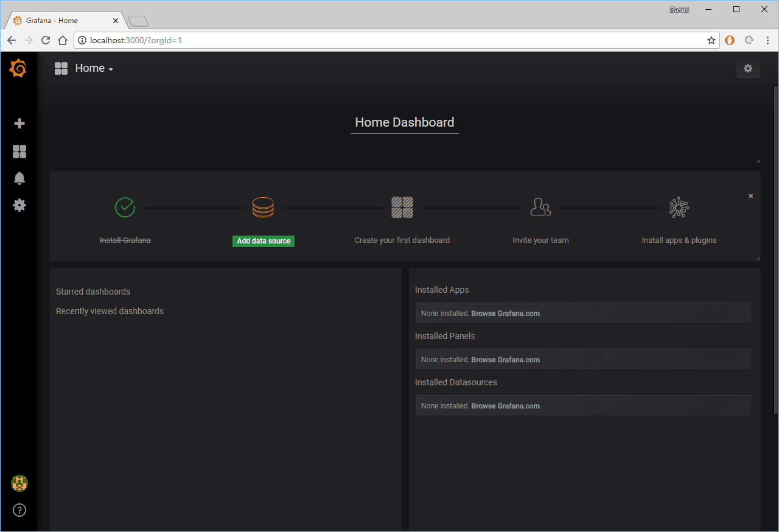This screenshot has height=532, width=779.
Task: Click the grey circular extension icon
Action: click(x=749, y=40)
